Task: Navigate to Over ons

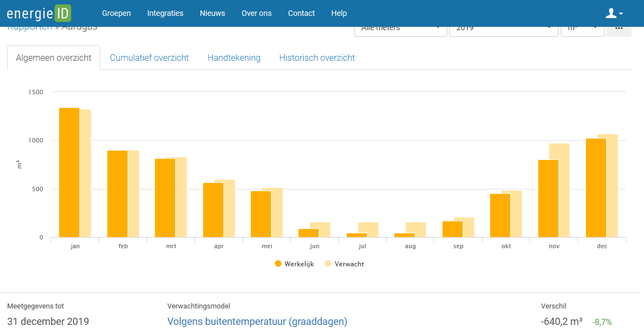Action: point(256,13)
